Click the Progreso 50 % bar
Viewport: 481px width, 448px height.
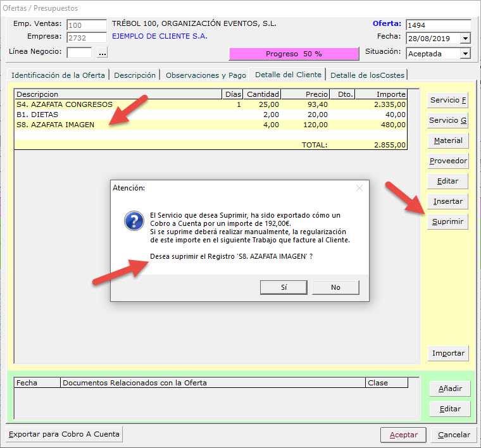click(x=294, y=54)
